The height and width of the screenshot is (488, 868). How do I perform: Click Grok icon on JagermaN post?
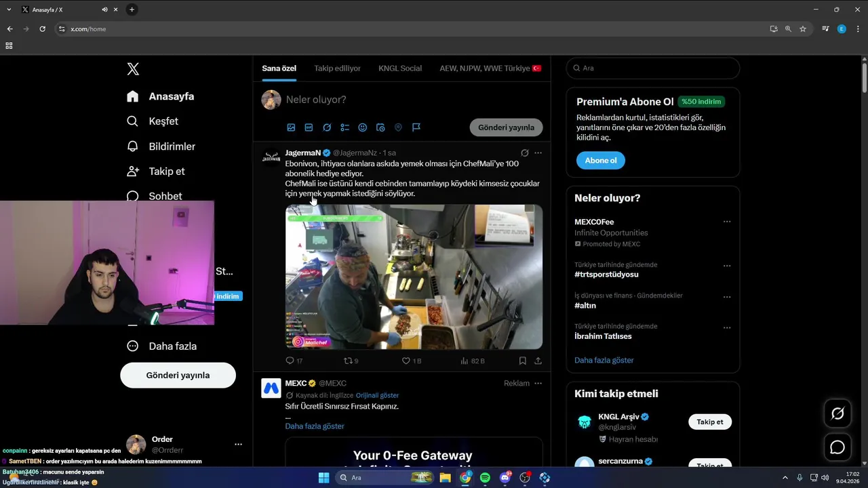point(524,153)
